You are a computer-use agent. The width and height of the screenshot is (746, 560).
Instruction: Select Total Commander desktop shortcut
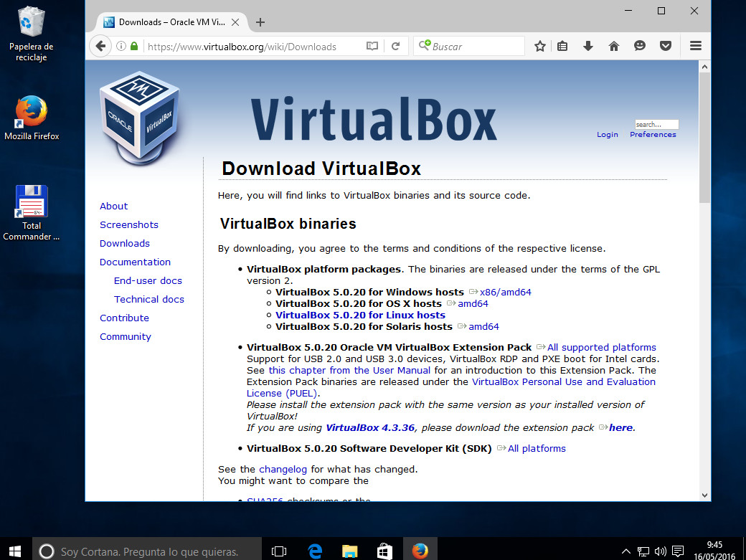[x=32, y=213]
